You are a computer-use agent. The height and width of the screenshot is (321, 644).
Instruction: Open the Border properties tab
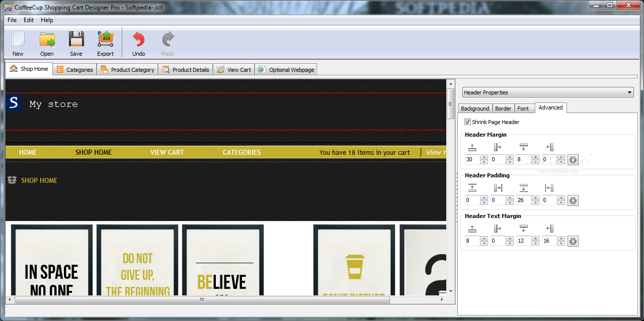click(503, 109)
